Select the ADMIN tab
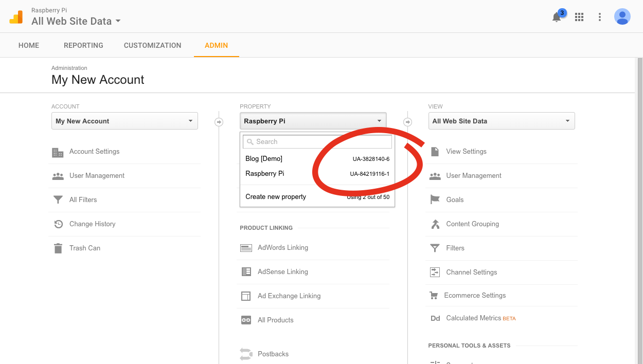Image resolution: width=643 pixels, height=364 pixels. (x=216, y=45)
